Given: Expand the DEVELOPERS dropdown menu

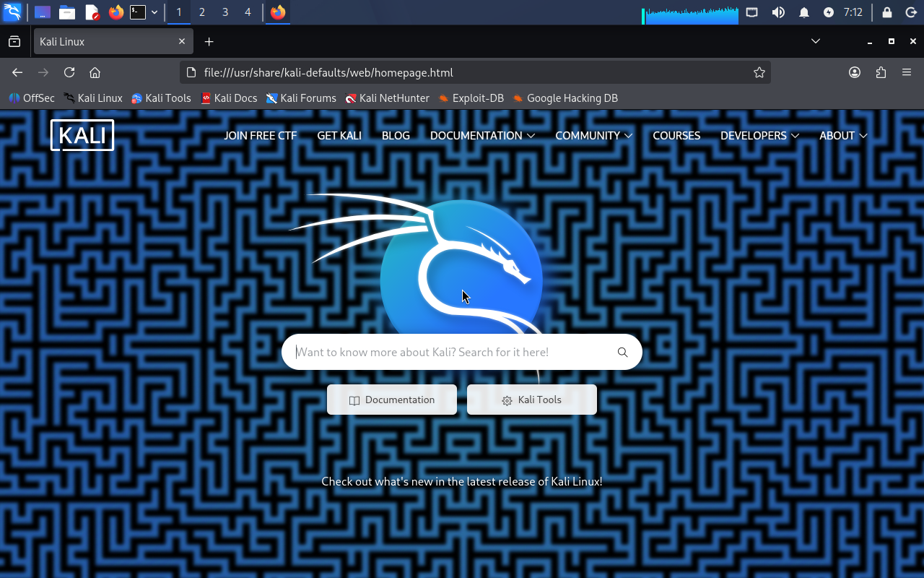Looking at the screenshot, I should (x=759, y=136).
